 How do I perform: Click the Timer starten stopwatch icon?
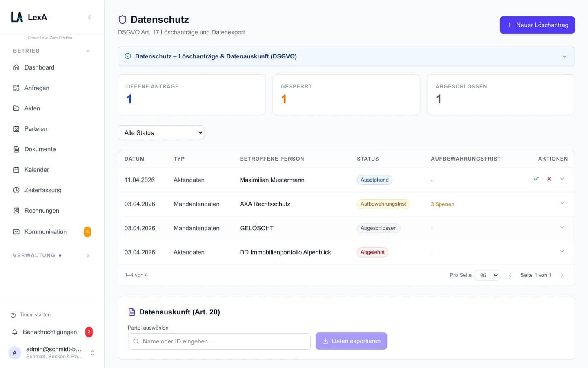13,315
